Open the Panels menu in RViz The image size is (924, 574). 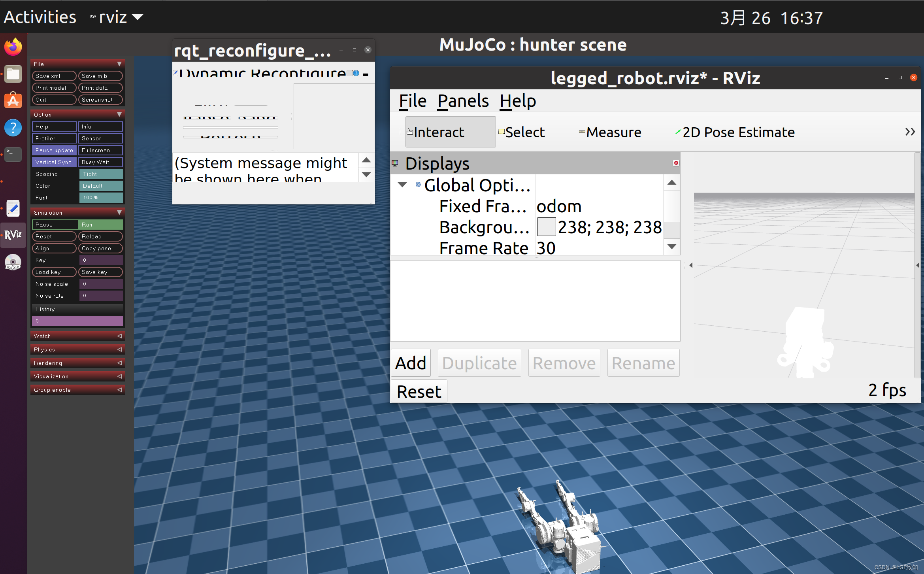[463, 101]
